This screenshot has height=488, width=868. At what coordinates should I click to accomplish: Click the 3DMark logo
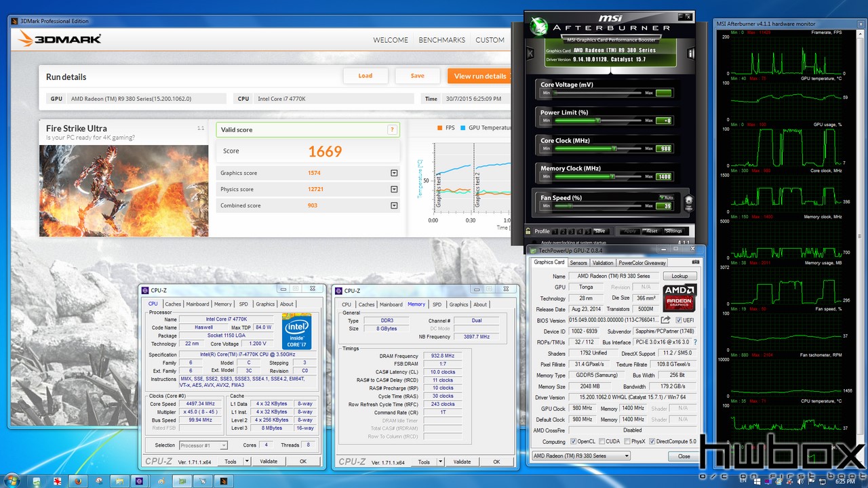click(x=60, y=39)
